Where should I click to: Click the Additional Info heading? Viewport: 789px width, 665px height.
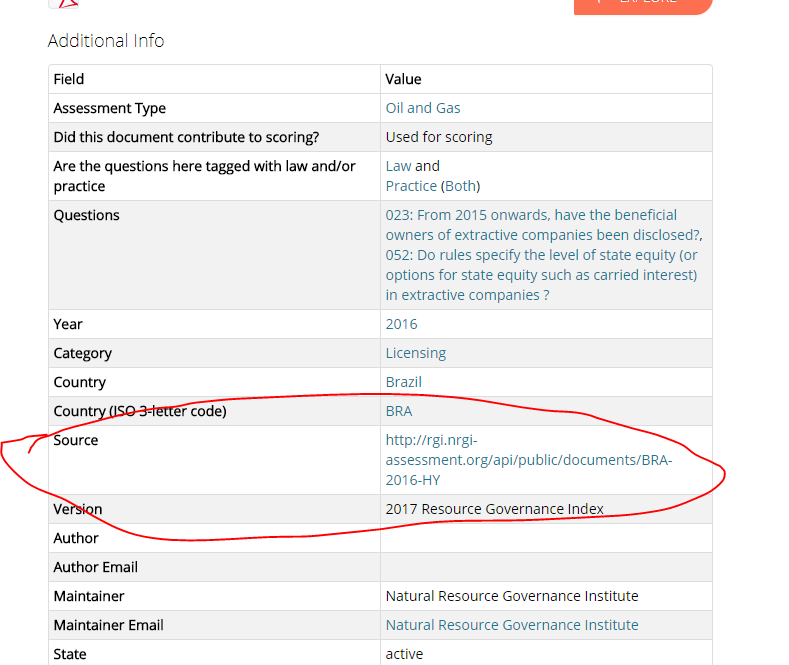[106, 41]
